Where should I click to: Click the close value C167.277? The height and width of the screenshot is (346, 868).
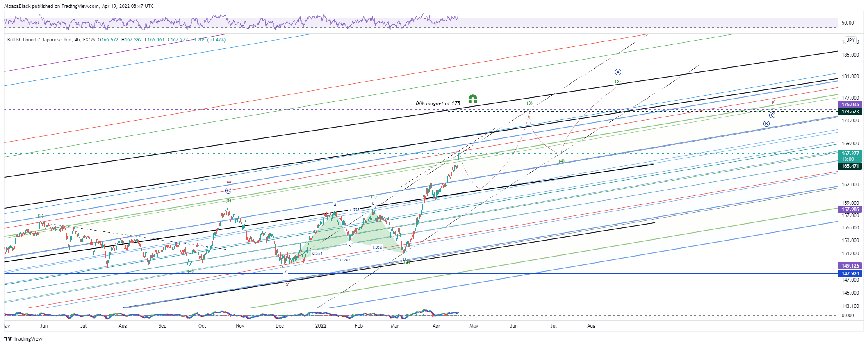(x=178, y=40)
